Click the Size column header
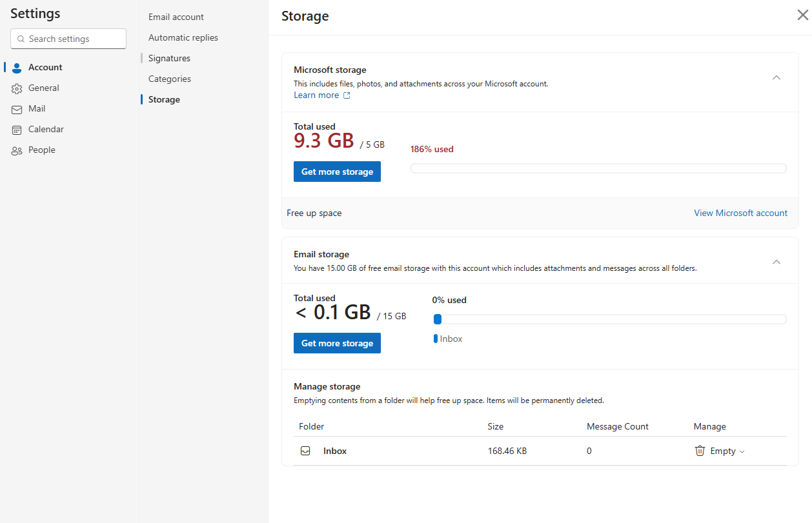 pos(496,426)
